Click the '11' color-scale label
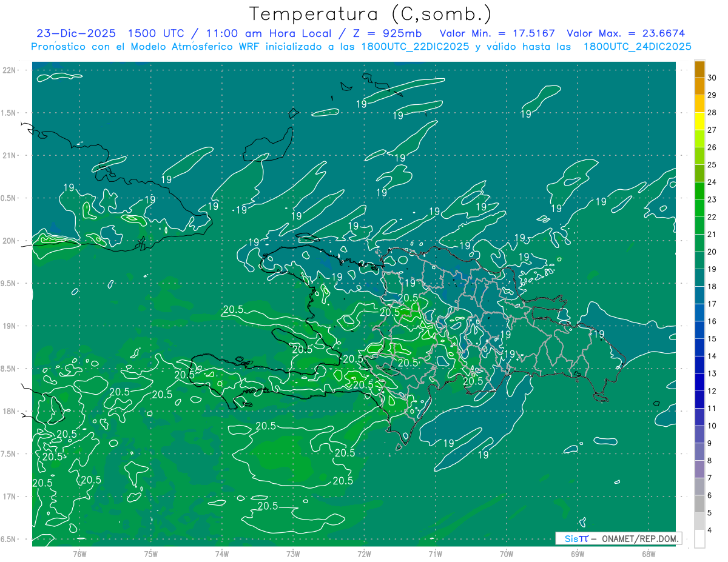Screen dimensions: 728x562 712,408
